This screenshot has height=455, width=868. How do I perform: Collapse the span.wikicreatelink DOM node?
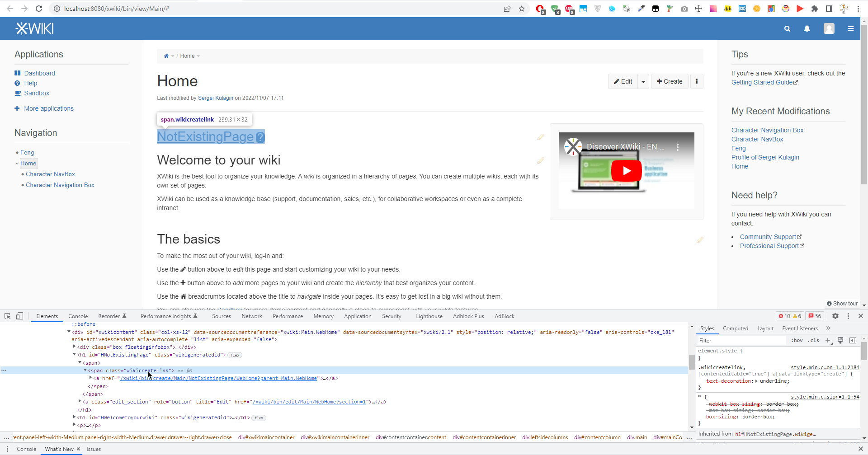point(85,370)
